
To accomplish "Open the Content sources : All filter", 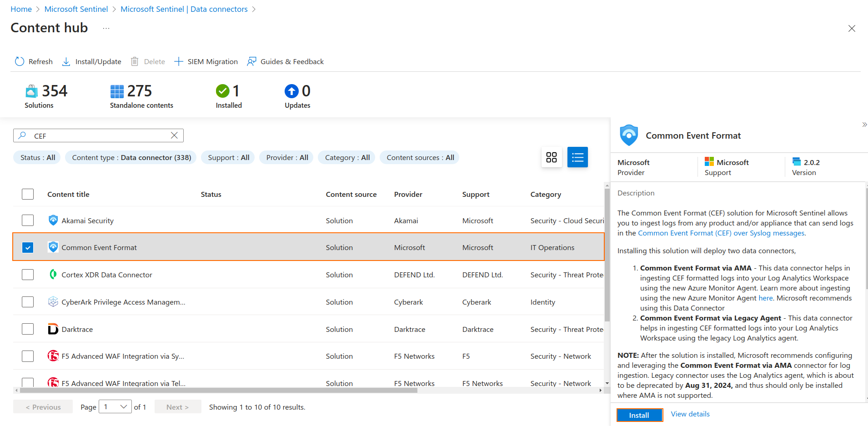I will pyautogui.click(x=420, y=157).
